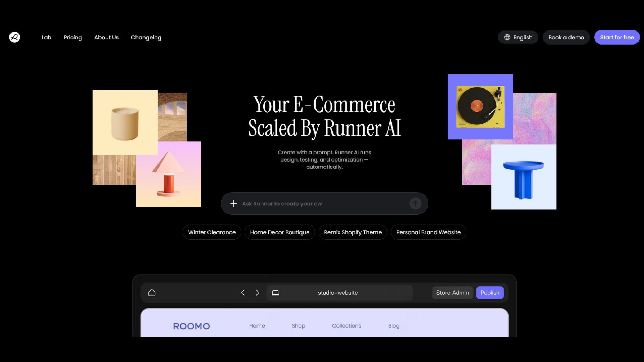Click the Book a demo button
Viewport: 644px width, 362px height.
point(566,37)
